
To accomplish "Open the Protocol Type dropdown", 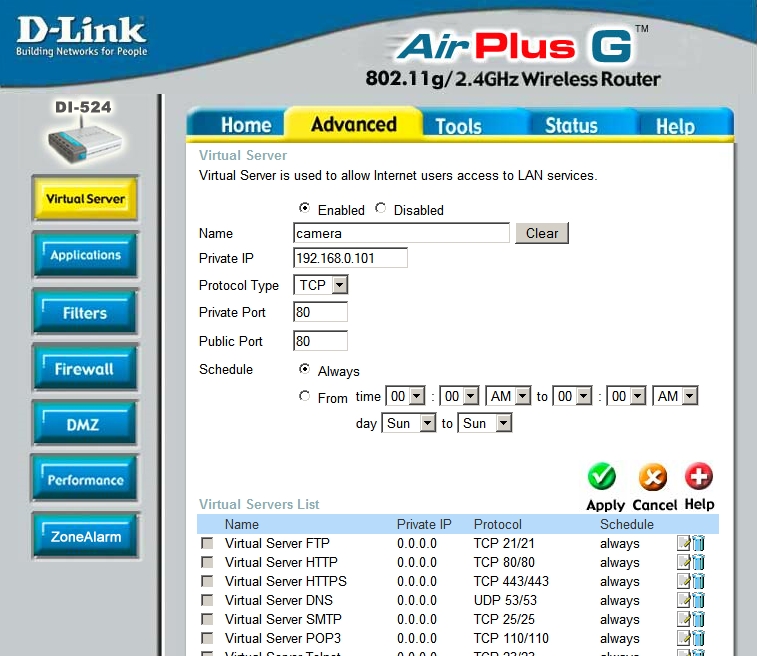I will (x=321, y=286).
